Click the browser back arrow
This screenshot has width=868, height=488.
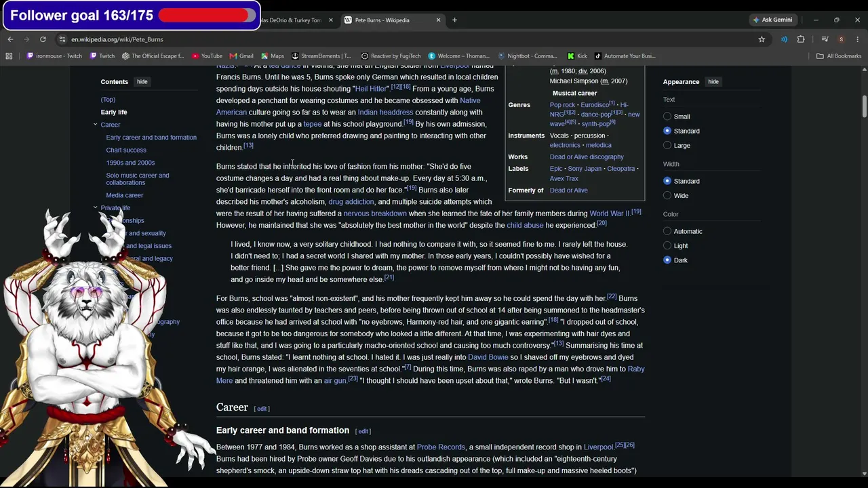pos(10,39)
